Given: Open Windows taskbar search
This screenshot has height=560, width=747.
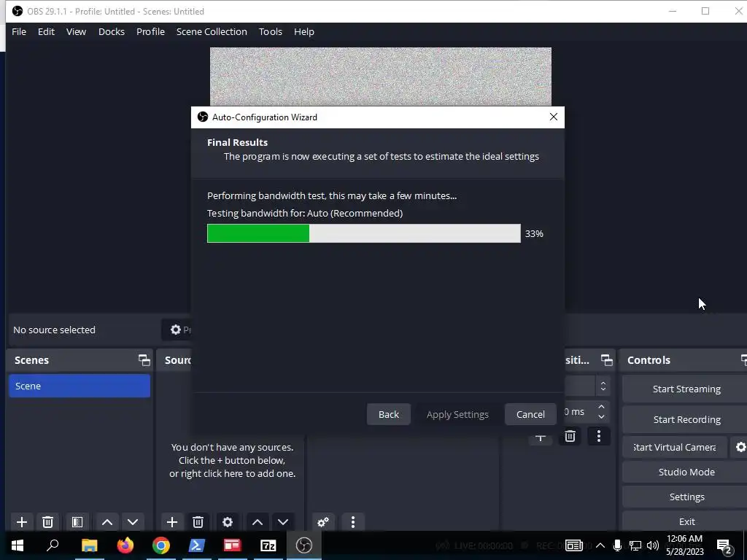Looking at the screenshot, I should point(53,545).
